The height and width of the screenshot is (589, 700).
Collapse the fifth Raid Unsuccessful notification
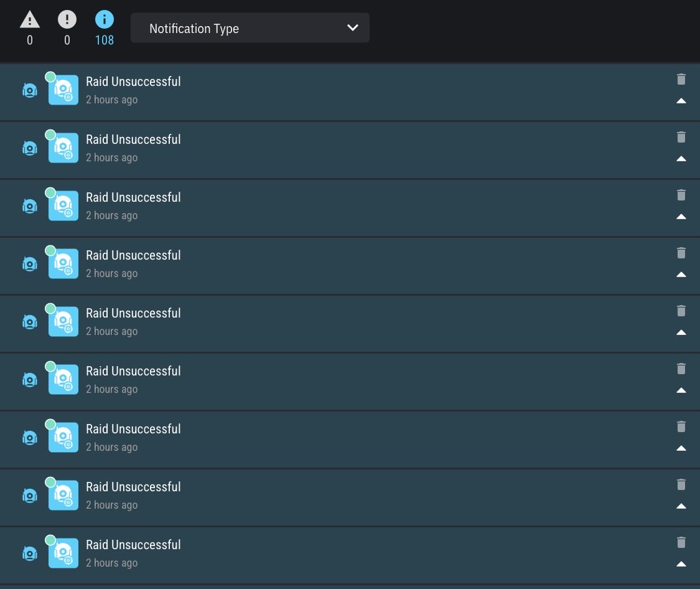681,332
